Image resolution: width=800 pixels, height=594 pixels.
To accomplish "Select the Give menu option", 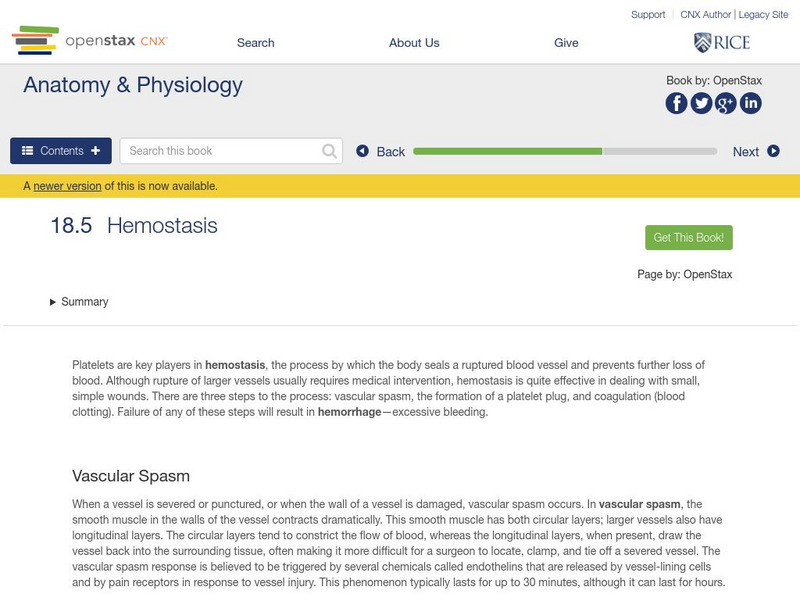I will click(x=567, y=43).
